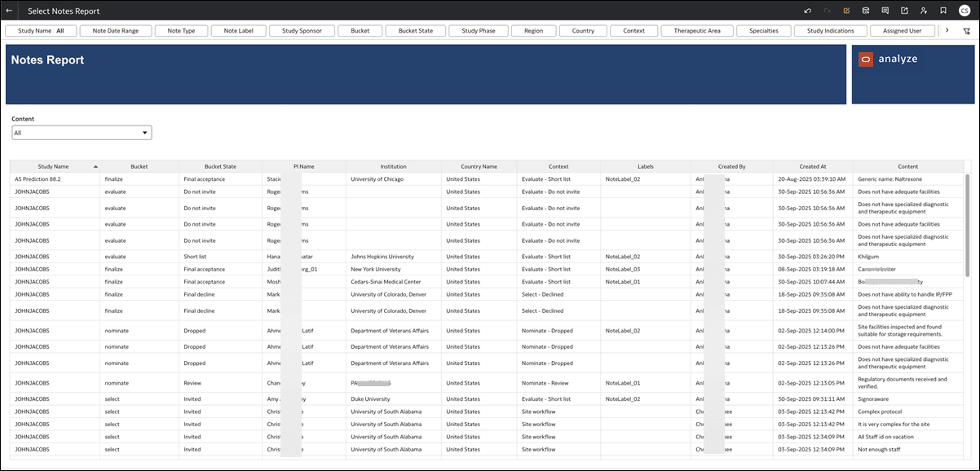The width and height of the screenshot is (980, 471).
Task: Click the greyed-out redo icon
Action: tap(827, 11)
